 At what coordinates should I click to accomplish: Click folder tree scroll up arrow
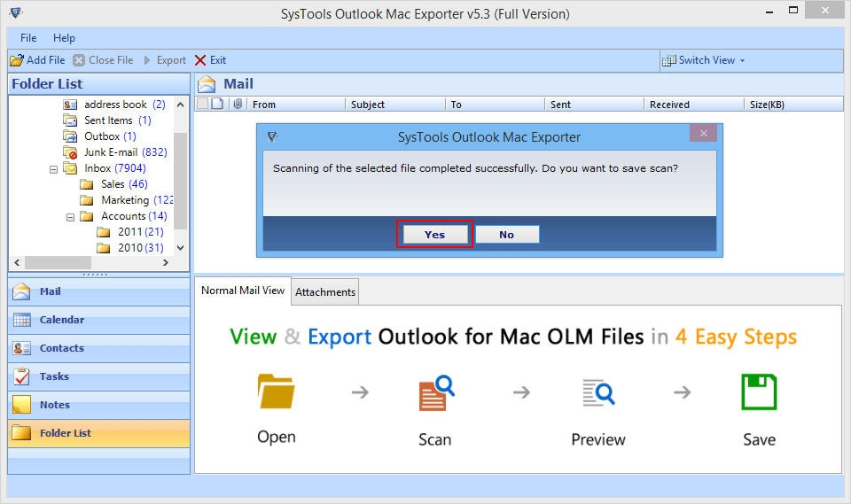[181, 105]
